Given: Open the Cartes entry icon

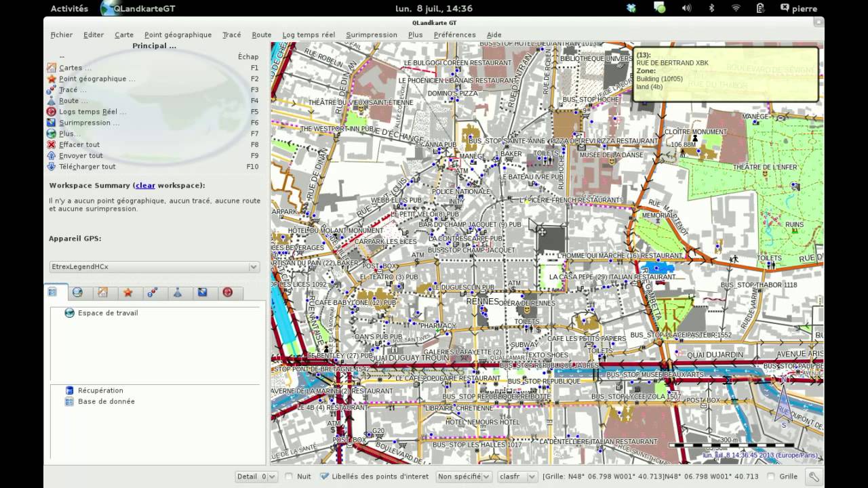Looking at the screenshot, I should click(x=52, y=68).
